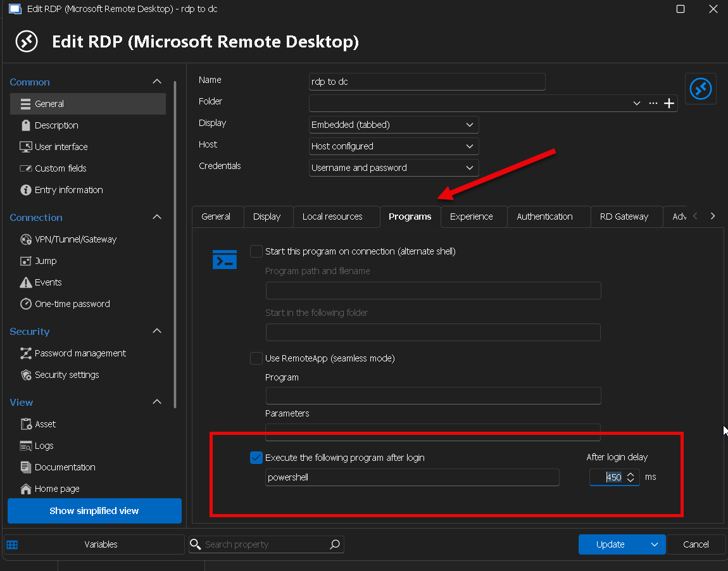Screen dimensions: 728x571
Task: Click the magnifier at right of search property box
Action: tap(335, 544)
